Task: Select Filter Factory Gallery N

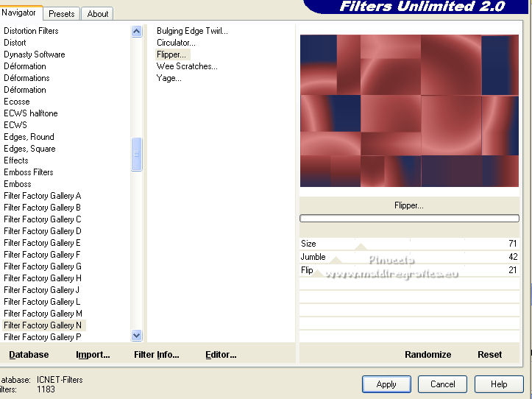Action: (43, 325)
